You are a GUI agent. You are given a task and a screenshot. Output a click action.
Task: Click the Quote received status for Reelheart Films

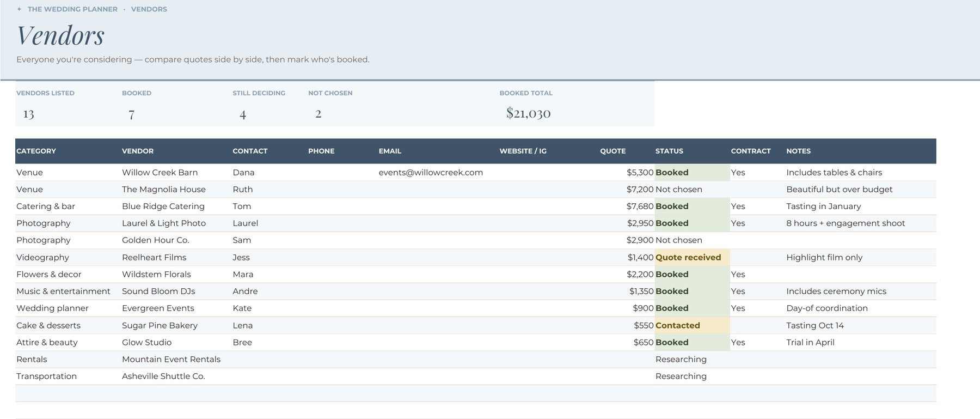coord(688,257)
